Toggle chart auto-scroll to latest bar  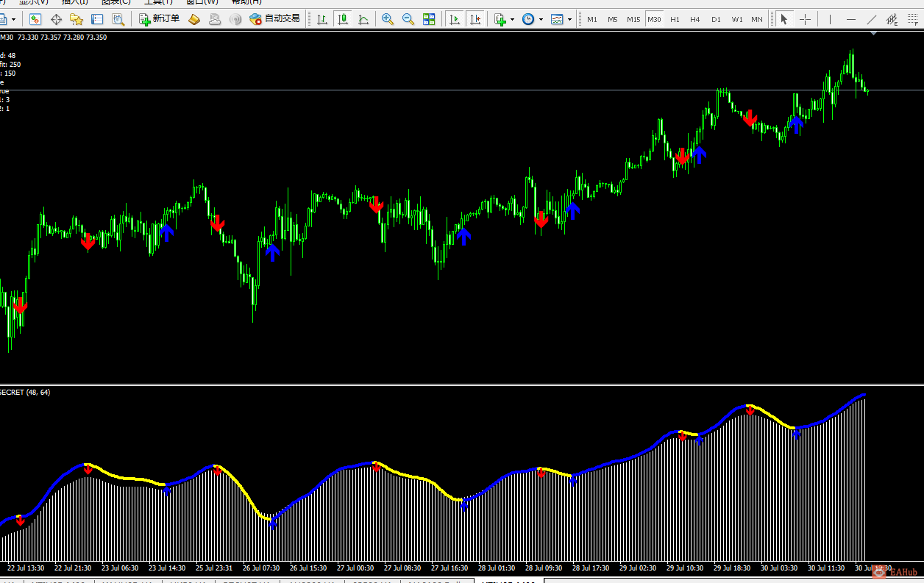(455, 19)
